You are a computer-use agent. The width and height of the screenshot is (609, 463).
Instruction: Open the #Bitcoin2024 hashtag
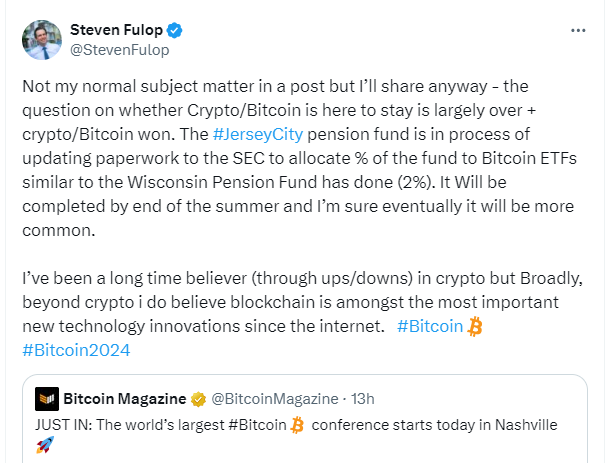tap(75, 349)
